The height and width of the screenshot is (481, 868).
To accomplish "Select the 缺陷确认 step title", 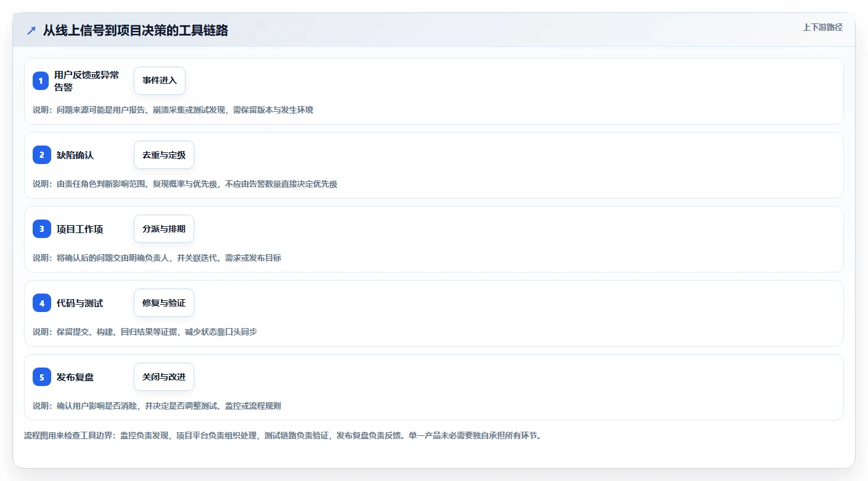I will [x=75, y=155].
